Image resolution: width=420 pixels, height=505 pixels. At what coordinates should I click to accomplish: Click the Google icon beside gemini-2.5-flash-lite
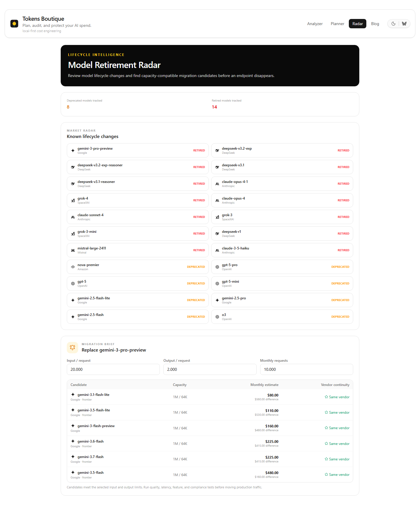(x=73, y=300)
